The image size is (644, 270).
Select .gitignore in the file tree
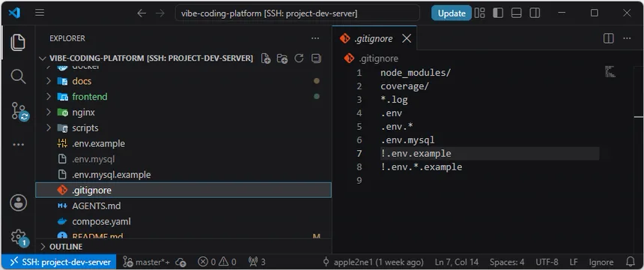(x=183, y=190)
